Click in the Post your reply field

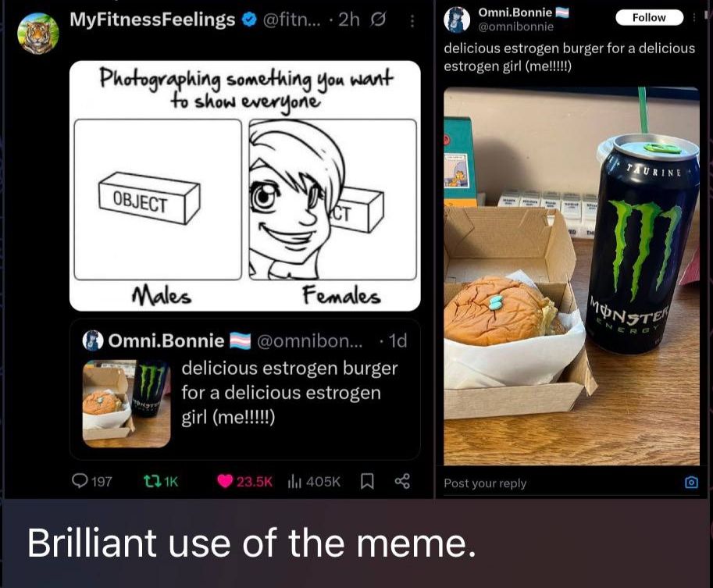pos(559,483)
